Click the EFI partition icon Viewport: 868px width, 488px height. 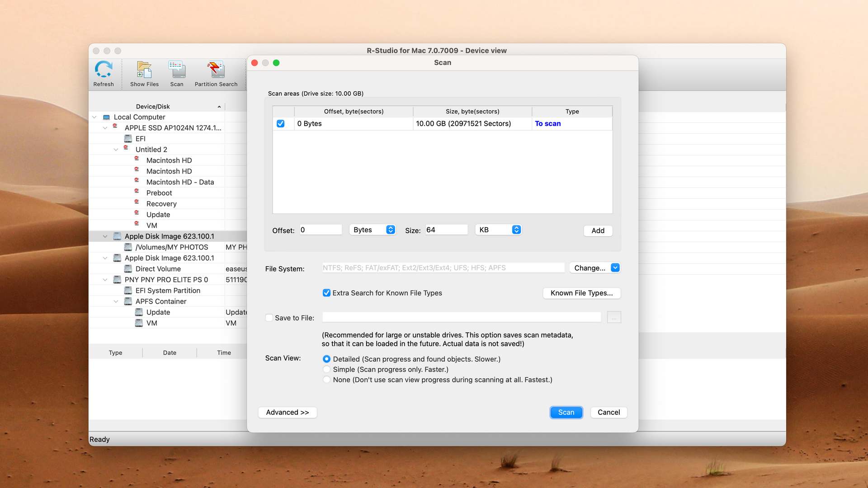(128, 139)
